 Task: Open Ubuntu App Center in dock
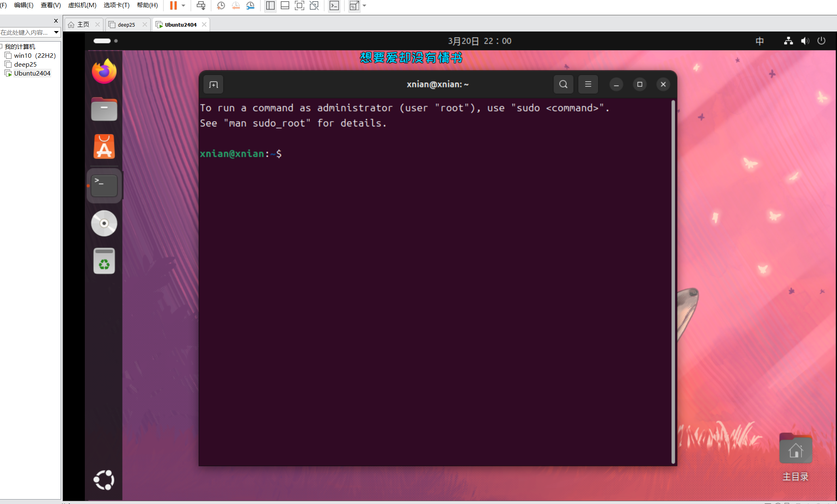click(x=104, y=147)
